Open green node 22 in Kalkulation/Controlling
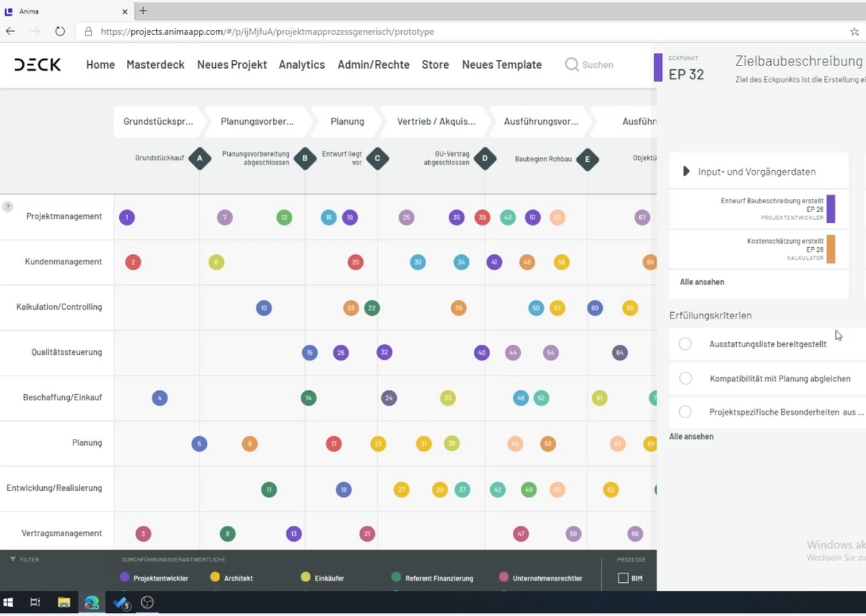 [372, 308]
